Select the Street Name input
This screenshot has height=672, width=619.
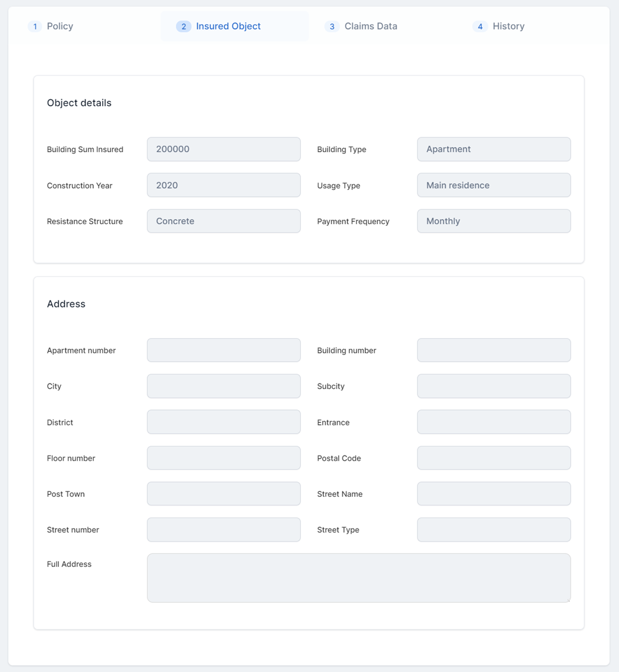pyautogui.click(x=493, y=494)
